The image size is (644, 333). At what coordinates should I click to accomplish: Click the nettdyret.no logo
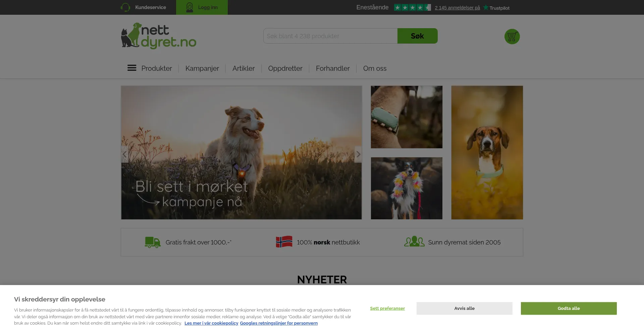pyautogui.click(x=159, y=36)
